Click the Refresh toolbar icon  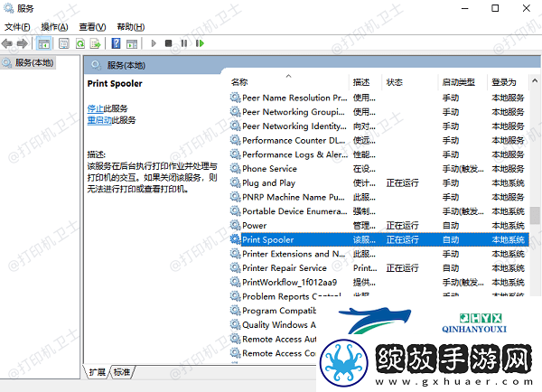click(x=80, y=43)
